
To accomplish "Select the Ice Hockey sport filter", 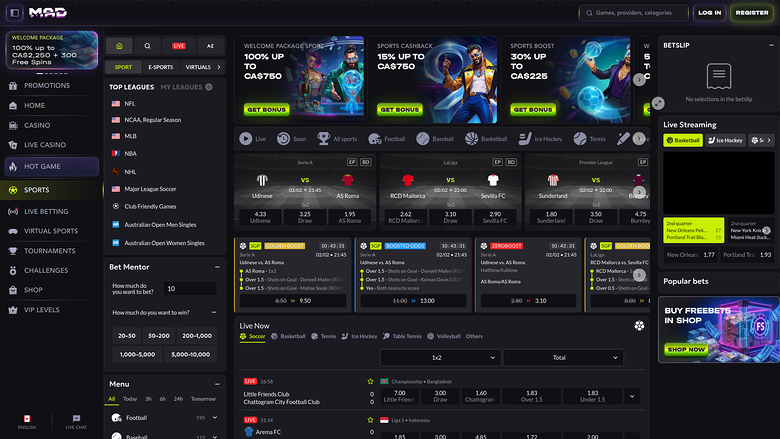I will tap(540, 139).
